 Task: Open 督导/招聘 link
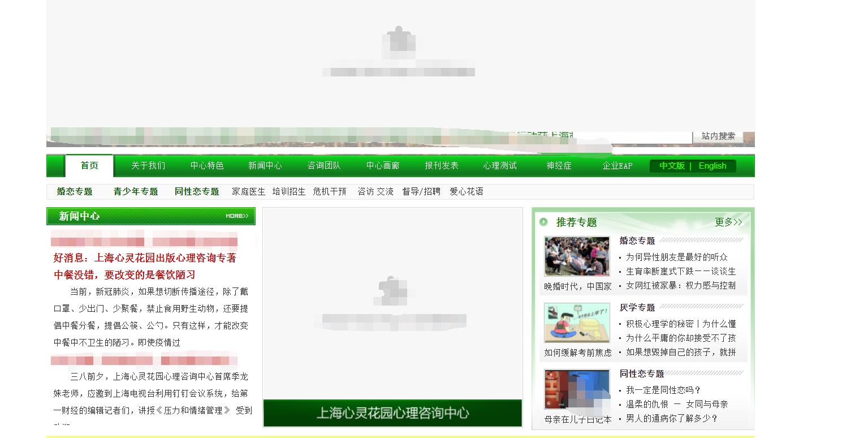pyautogui.click(x=421, y=192)
